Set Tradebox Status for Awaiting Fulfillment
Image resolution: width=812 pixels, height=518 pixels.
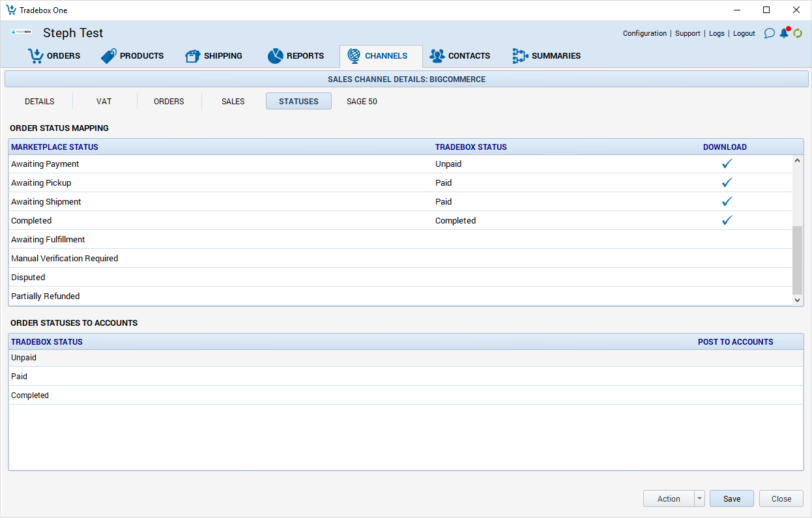tap(547, 240)
